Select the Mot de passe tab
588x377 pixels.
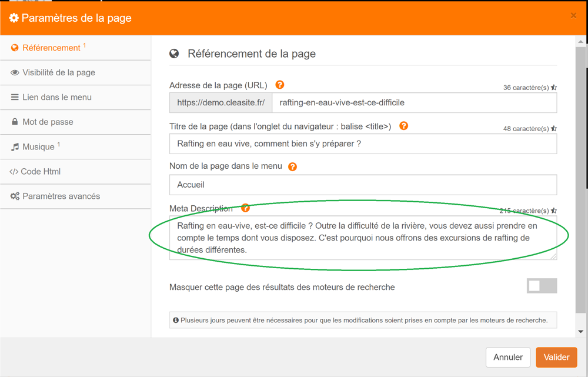(x=48, y=122)
